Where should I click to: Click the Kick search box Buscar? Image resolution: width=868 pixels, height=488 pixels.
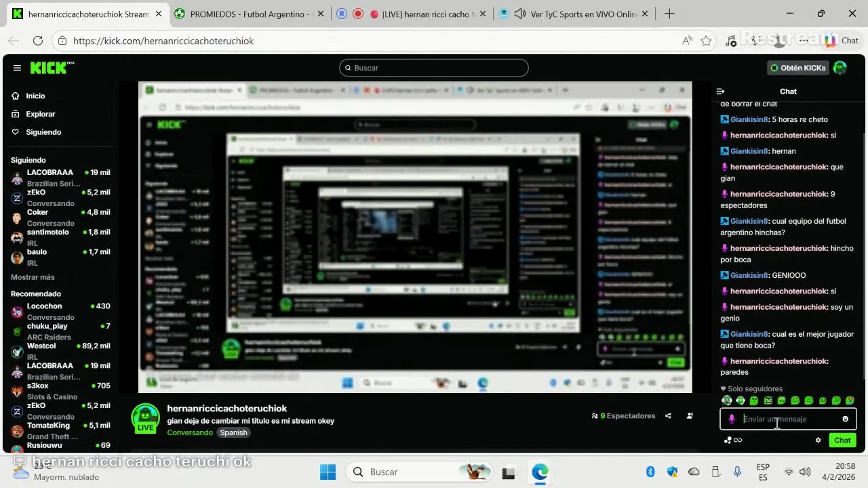[434, 68]
